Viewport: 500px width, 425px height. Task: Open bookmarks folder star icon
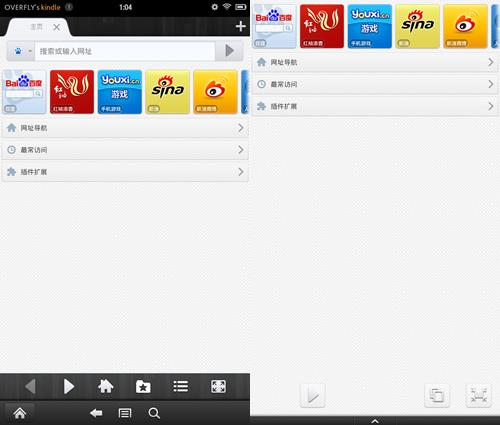[x=143, y=387]
